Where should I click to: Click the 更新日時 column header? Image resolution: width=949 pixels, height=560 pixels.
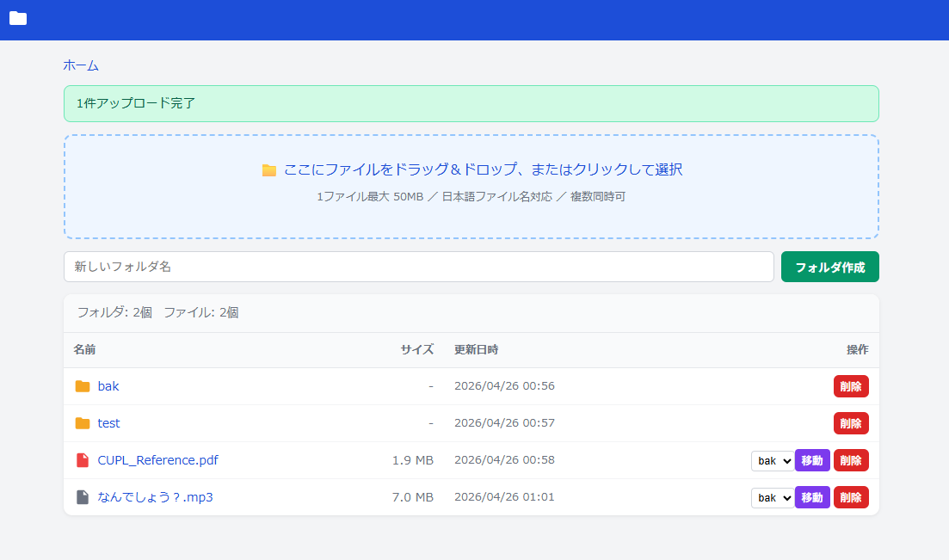coord(477,349)
